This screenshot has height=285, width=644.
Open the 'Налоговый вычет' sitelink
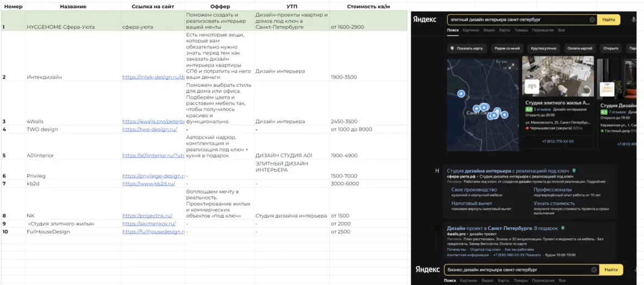tap(473, 203)
